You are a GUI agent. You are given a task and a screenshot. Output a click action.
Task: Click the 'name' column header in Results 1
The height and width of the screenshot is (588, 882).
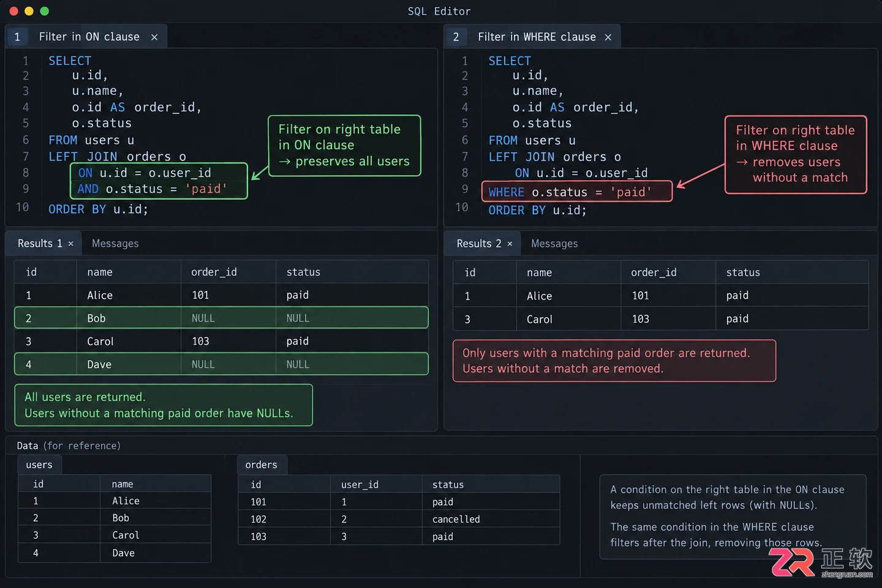pos(129,272)
